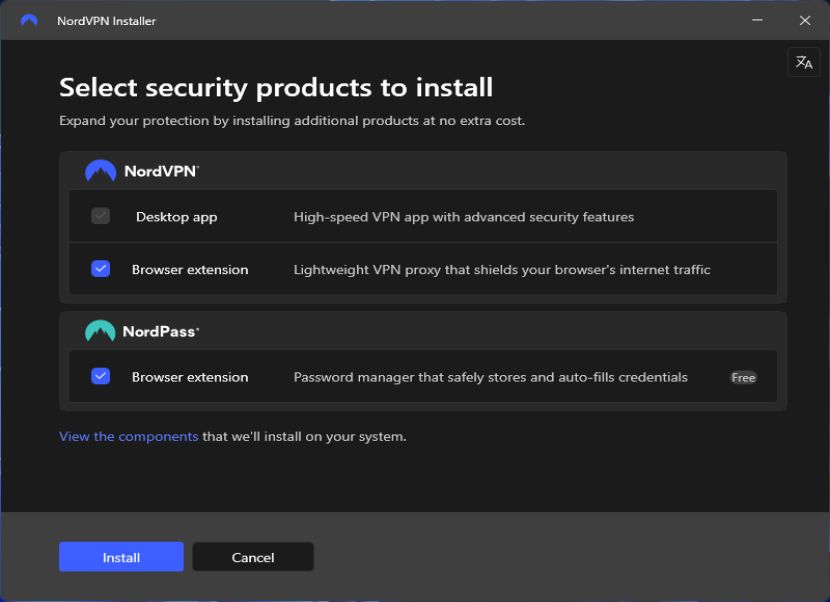Click the NordVPN logo in title bar

click(x=29, y=20)
